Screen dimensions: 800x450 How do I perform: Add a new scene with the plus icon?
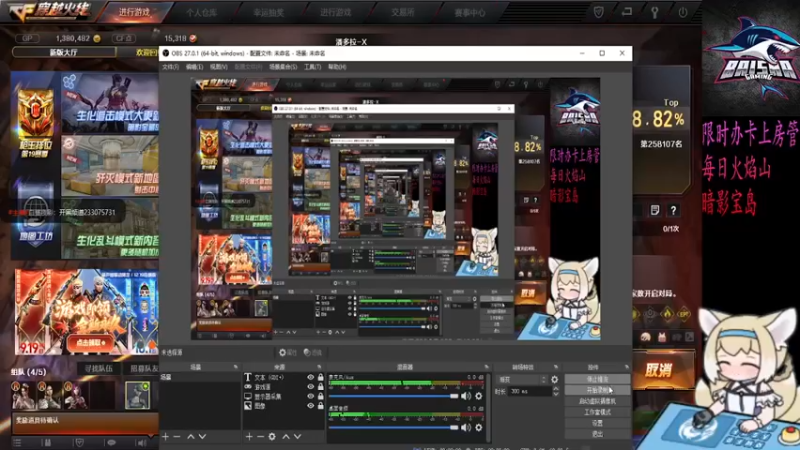(x=165, y=437)
